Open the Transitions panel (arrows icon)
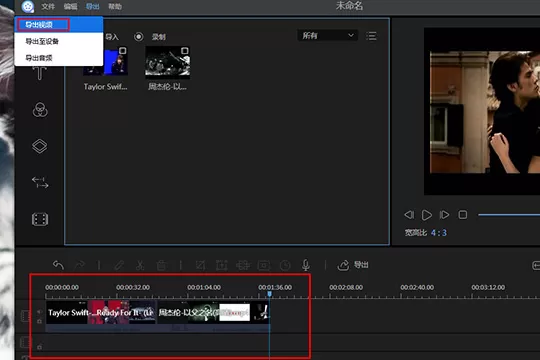Screen dimensions: 540x360 pos(40,182)
